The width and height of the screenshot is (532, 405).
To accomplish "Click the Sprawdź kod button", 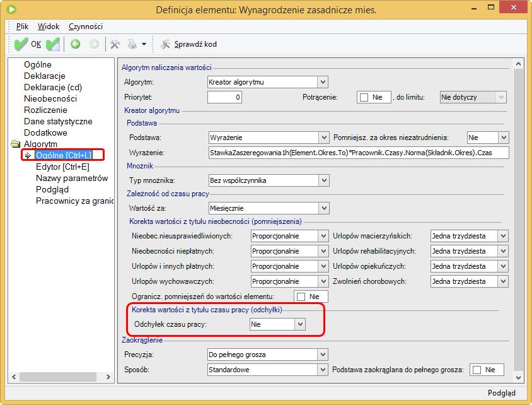I will (x=188, y=44).
